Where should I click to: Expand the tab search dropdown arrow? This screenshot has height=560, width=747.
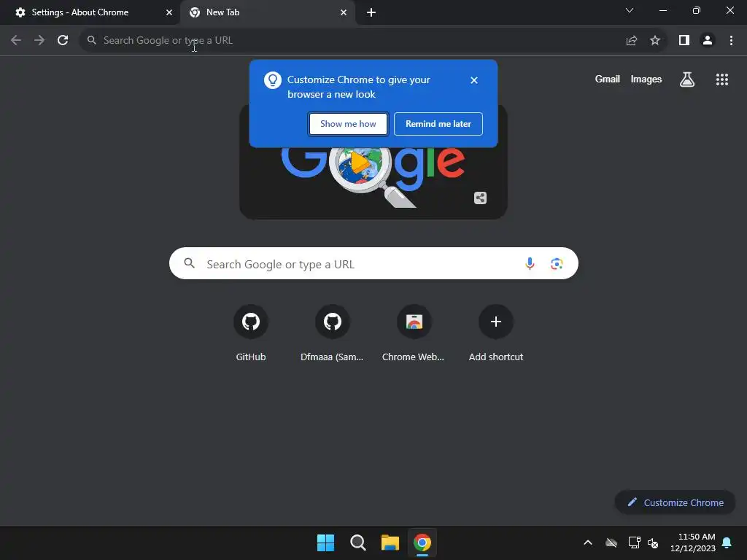click(630, 10)
